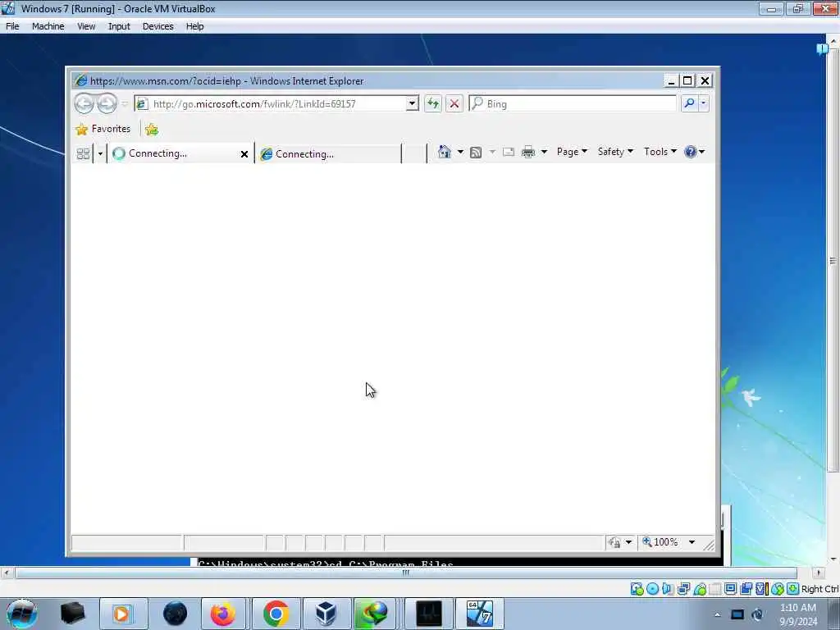Click the Help question mark icon

pos(691,152)
